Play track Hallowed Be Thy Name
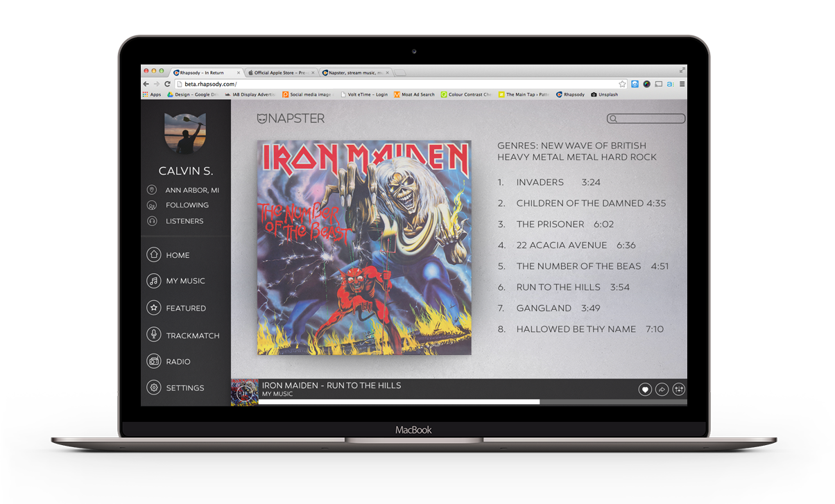The image size is (835, 504). (576, 329)
